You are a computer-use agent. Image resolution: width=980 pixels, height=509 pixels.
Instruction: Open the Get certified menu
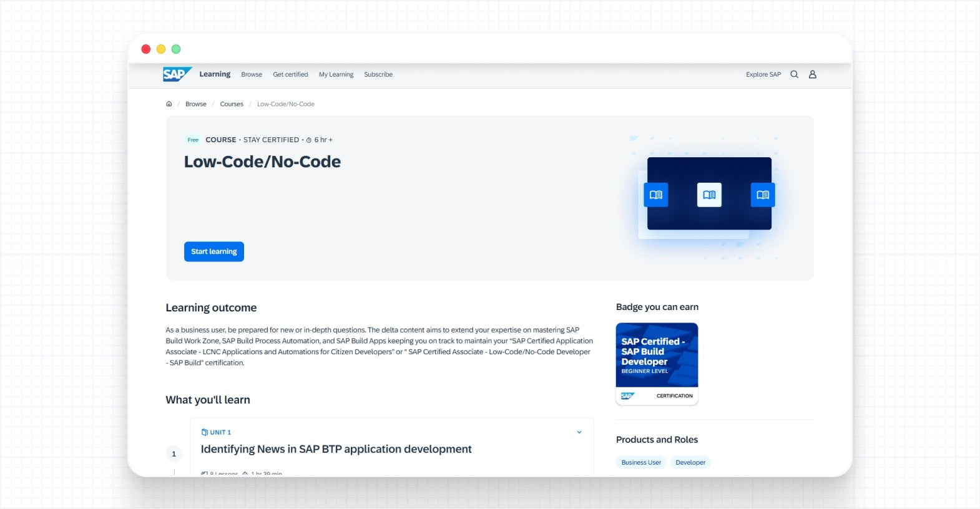(290, 74)
